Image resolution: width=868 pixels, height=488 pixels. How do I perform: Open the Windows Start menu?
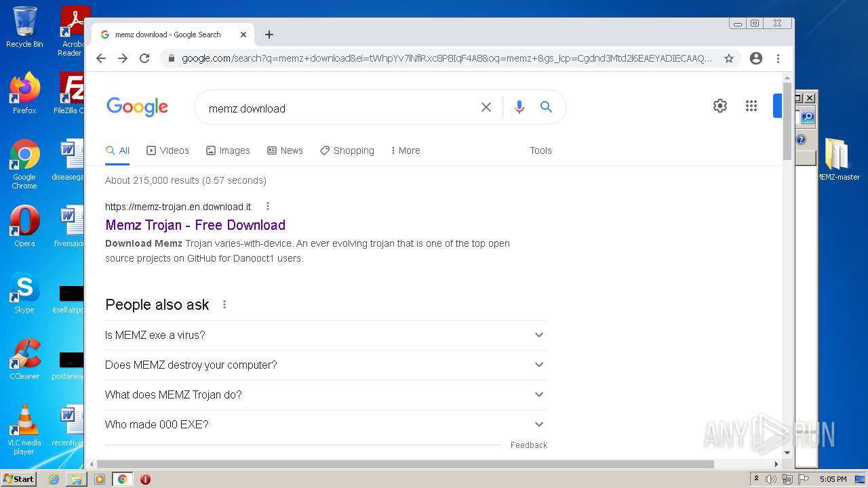tap(18, 479)
